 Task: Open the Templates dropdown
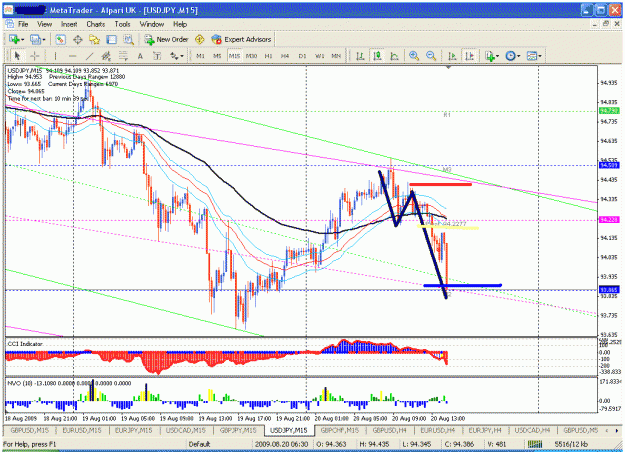pos(534,56)
